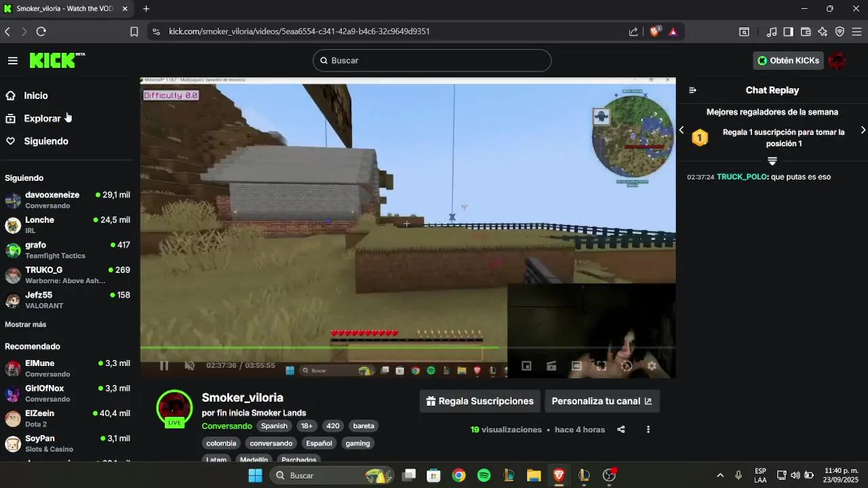Open TRUKO_G channel in following list

[x=68, y=275]
